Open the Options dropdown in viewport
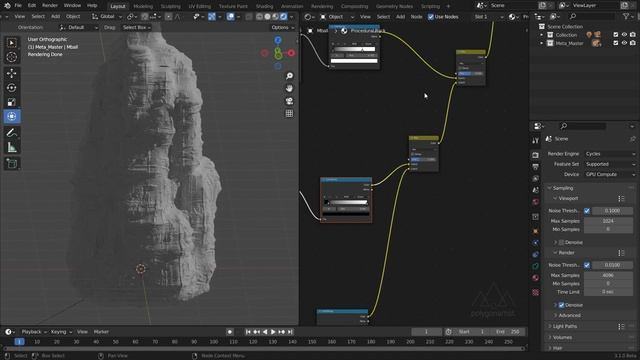This screenshot has width=640, height=360. pos(282,27)
